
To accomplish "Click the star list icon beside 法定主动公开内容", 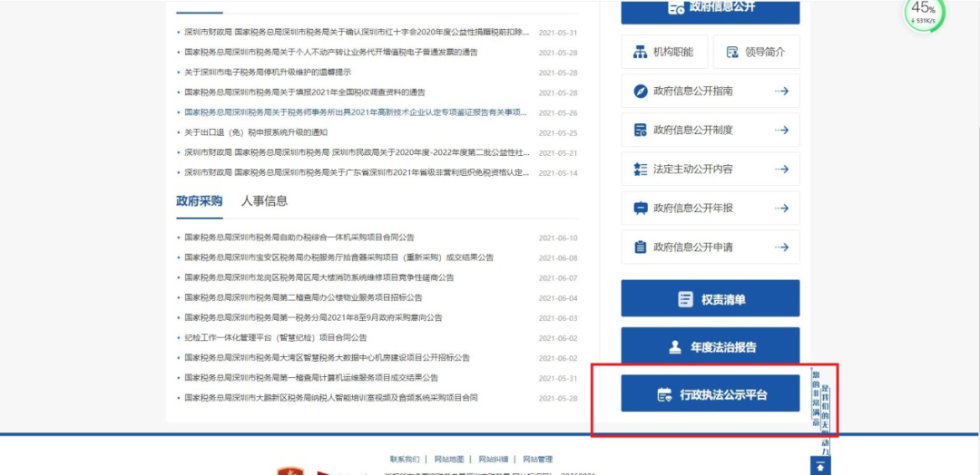I will click(640, 170).
